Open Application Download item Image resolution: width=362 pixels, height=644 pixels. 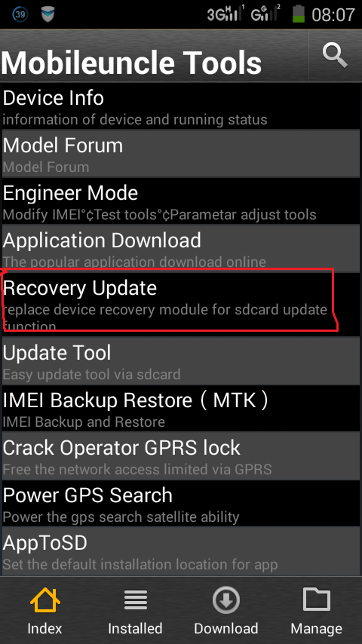[181, 249]
